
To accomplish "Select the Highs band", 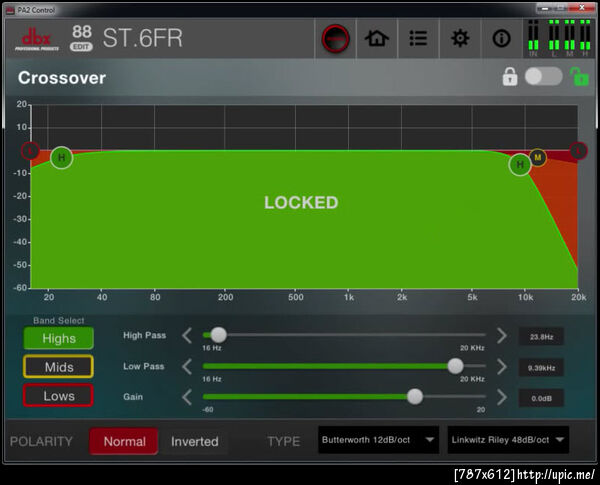I will pyautogui.click(x=59, y=338).
